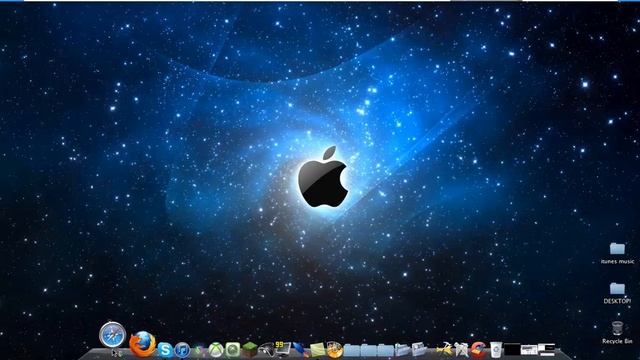Open the green sticky notes icon
640x360 pixels.
(318, 350)
